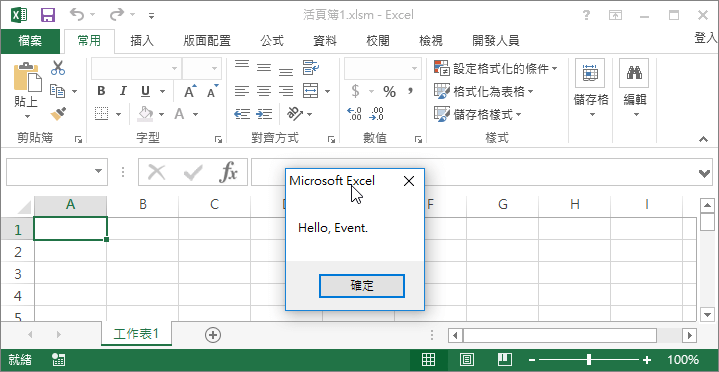719x372 pixels.
Task: Open 設定格式化的條件 menu
Action: 496,69
